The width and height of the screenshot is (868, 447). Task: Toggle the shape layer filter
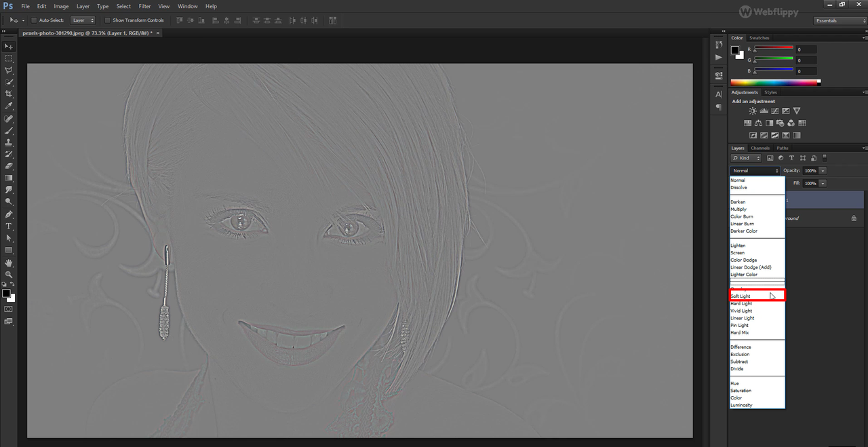pos(803,158)
